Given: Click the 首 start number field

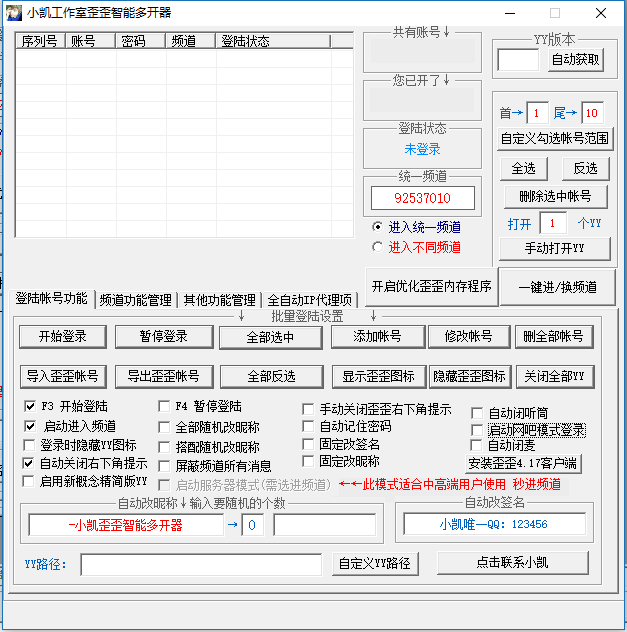Looking at the screenshot, I should (537, 113).
